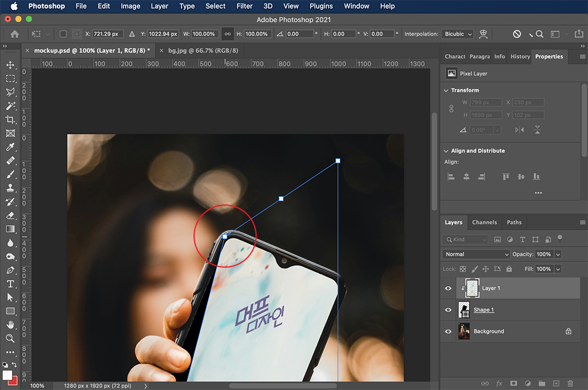Viewport: 588px width, 390px height.
Task: Switch to the Channels tab
Action: 484,222
